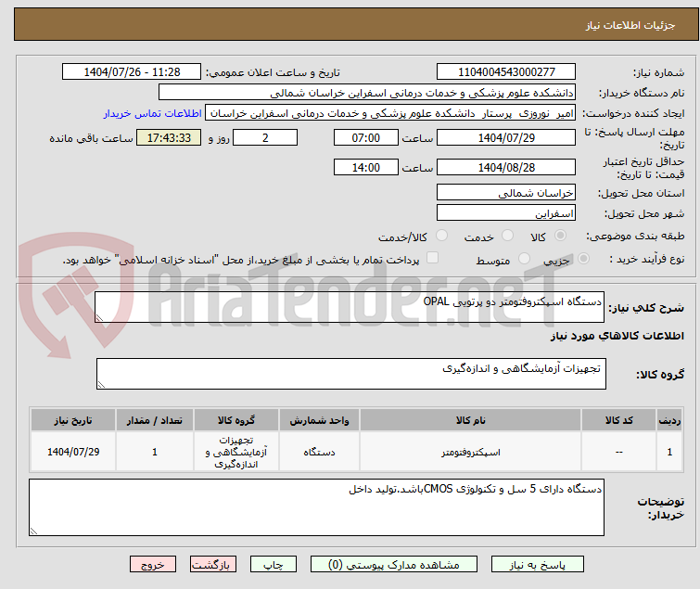700x589 pixels.
Task: Click the 'نام کالا' column header
Action: coord(471,420)
